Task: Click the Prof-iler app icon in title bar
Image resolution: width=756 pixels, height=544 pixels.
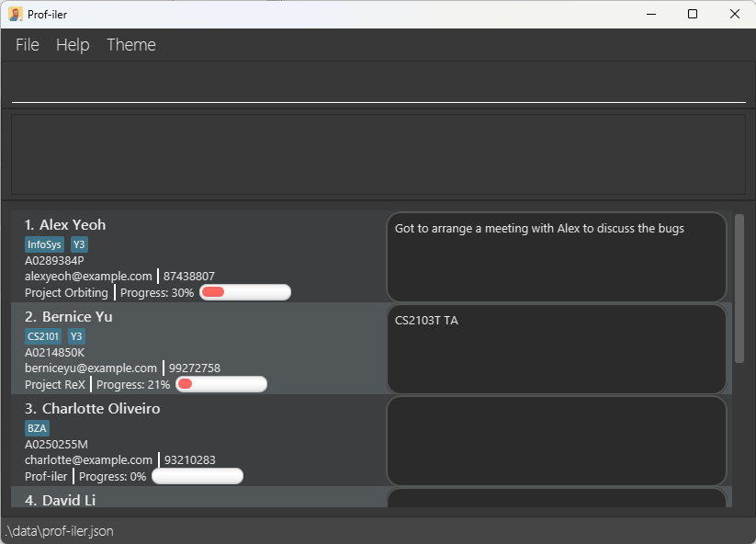Action: pos(16,15)
